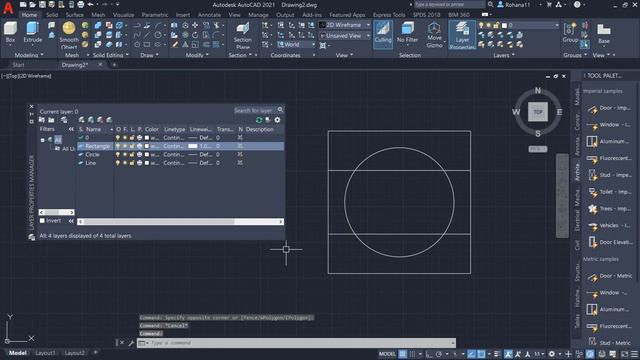Open the Express Tools ribbon tab

pos(389,15)
